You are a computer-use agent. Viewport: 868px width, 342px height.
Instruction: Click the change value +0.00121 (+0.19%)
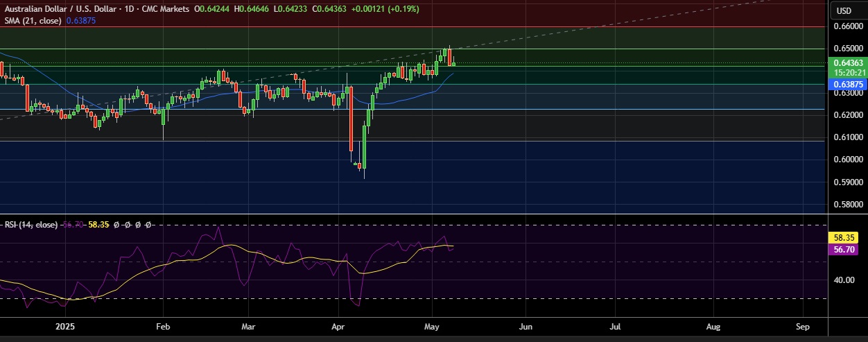click(x=385, y=9)
